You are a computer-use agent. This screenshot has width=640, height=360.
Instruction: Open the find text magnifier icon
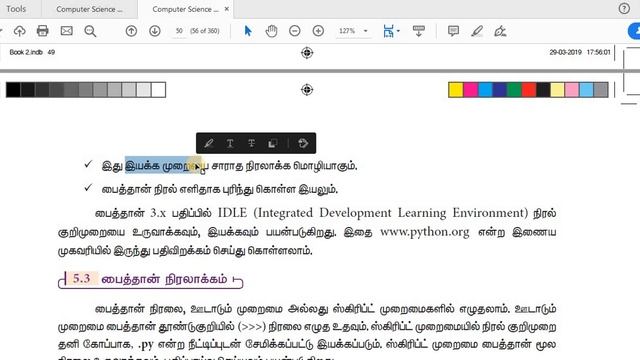[x=90, y=31]
